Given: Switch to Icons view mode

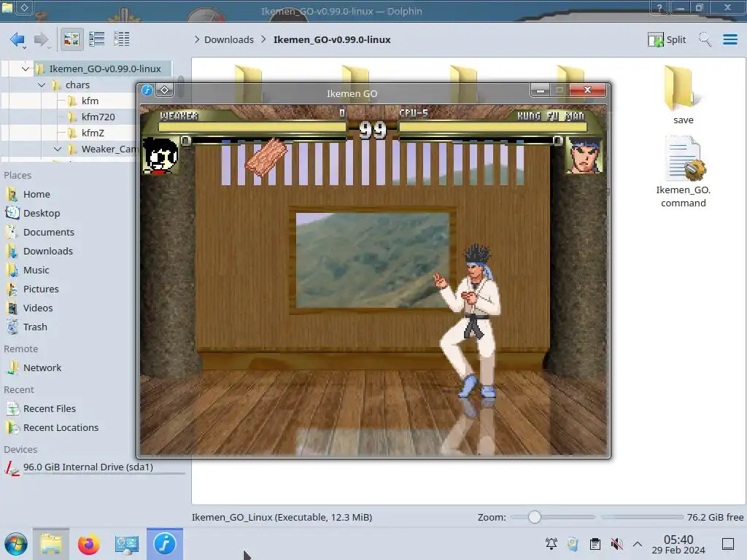Looking at the screenshot, I should coord(71,39).
